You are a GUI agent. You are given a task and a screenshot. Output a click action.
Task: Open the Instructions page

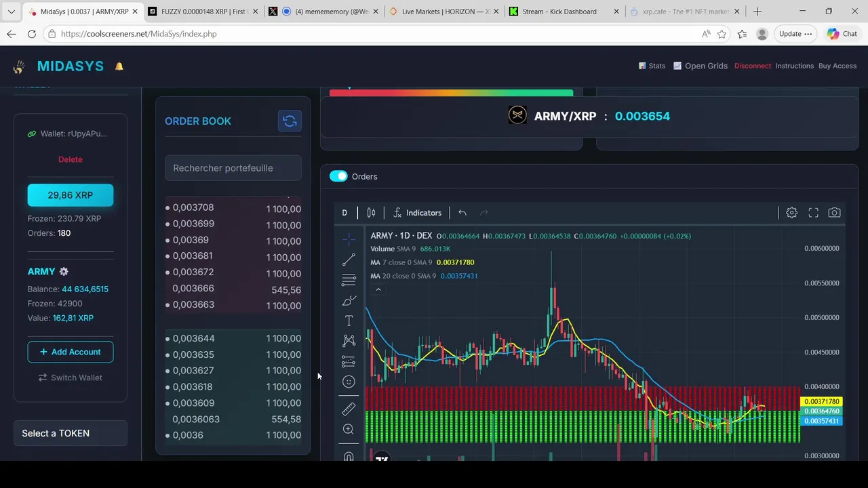(794, 66)
